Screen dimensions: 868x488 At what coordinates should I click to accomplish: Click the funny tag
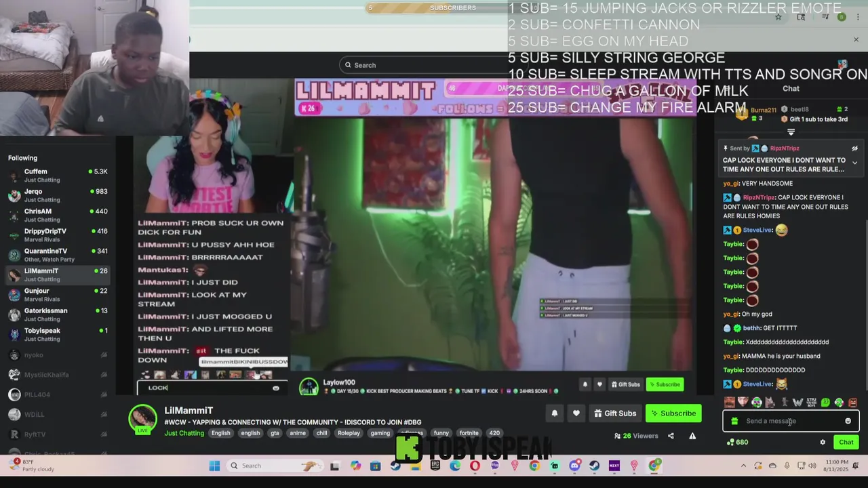(x=441, y=433)
